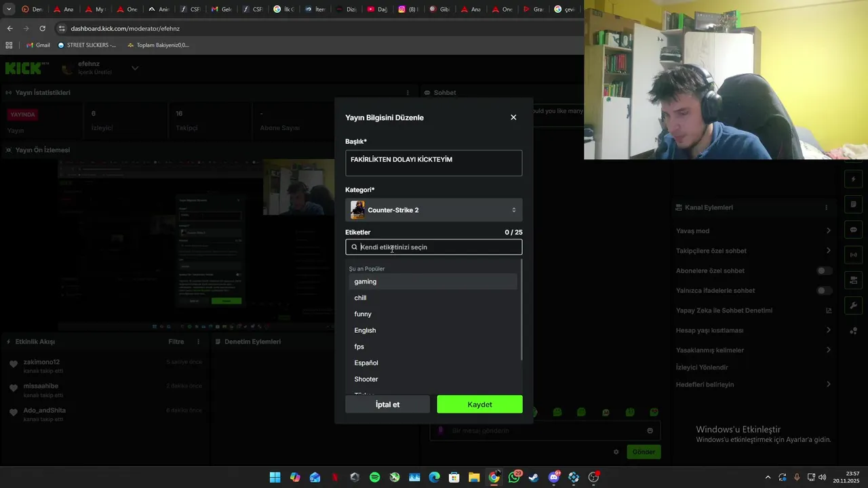Toggle Yalnızca ifadelerle sohbet switch

point(824,291)
